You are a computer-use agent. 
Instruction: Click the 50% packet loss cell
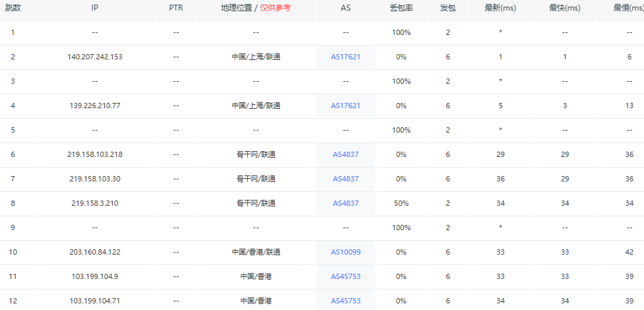401,203
